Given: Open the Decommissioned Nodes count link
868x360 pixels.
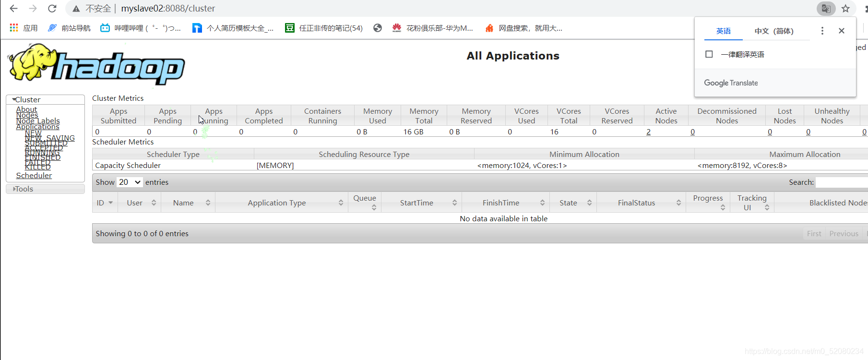Looking at the screenshot, I should click(692, 132).
